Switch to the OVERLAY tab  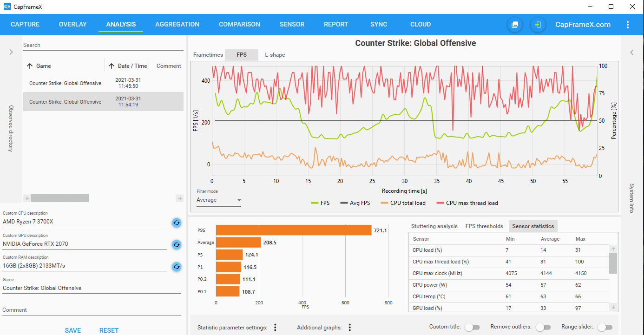[x=73, y=25]
